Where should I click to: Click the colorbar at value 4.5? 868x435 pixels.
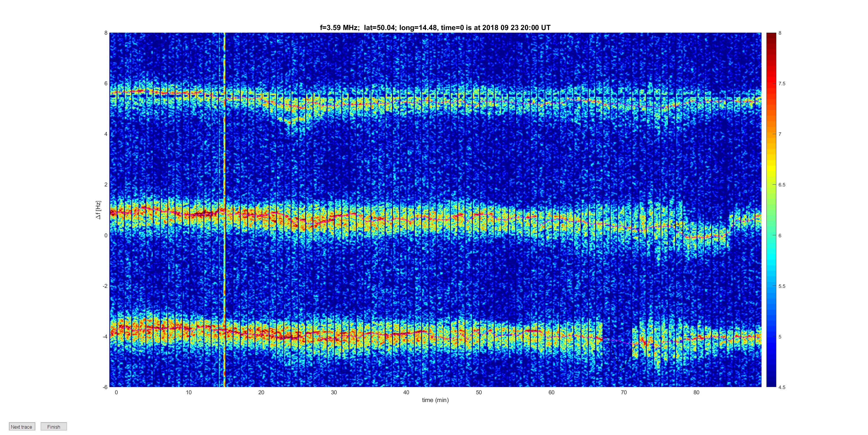pyautogui.click(x=771, y=386)
